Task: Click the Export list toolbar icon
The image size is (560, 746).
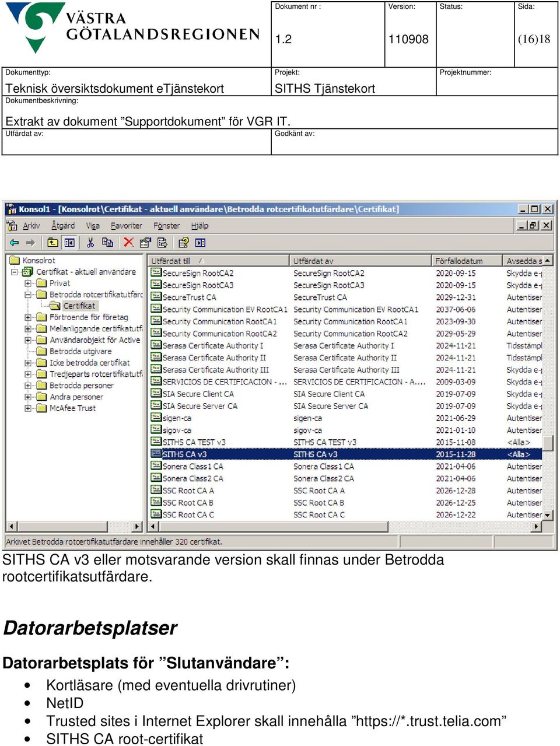Action: [x=162, y=242]
